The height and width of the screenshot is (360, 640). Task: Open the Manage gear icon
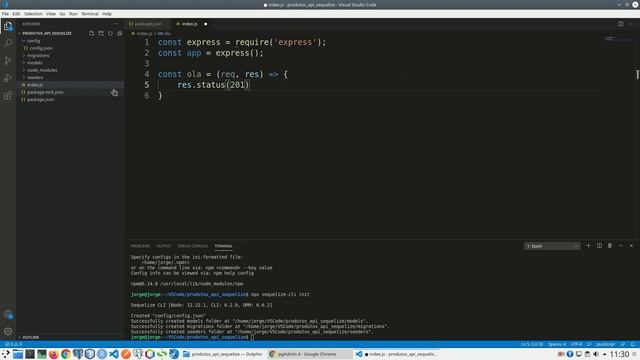coord(8,331)
